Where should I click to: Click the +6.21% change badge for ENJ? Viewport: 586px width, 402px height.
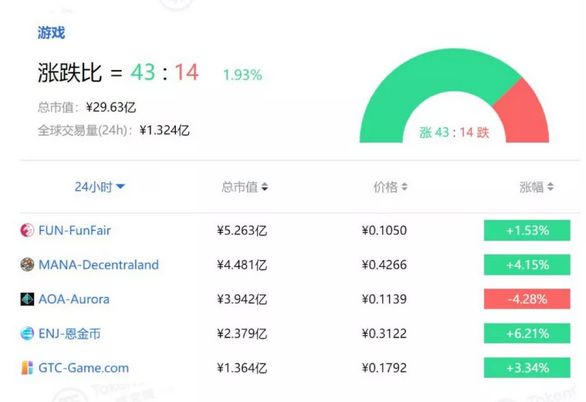point(527,333)
